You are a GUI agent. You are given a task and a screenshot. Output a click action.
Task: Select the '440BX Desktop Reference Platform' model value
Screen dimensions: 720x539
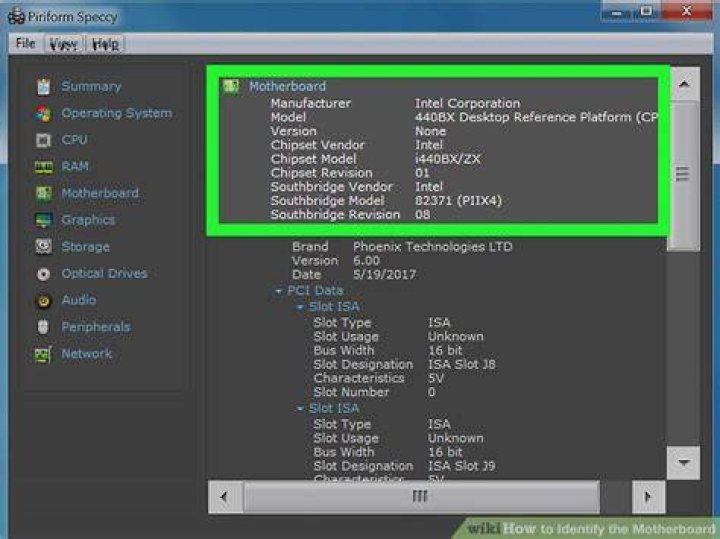[536, 118]
